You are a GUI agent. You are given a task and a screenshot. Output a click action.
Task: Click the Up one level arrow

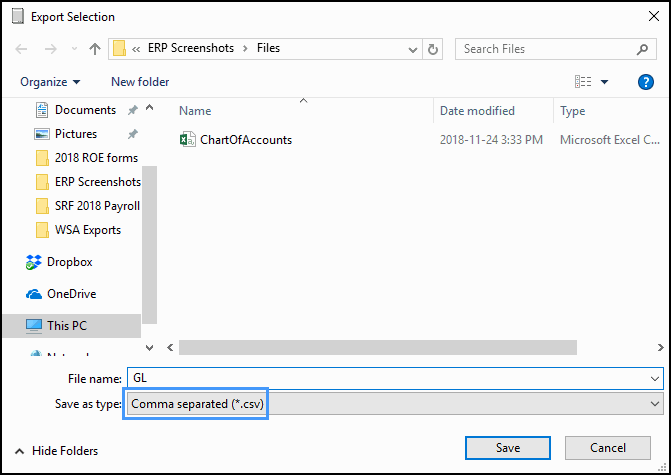(95, 49)
